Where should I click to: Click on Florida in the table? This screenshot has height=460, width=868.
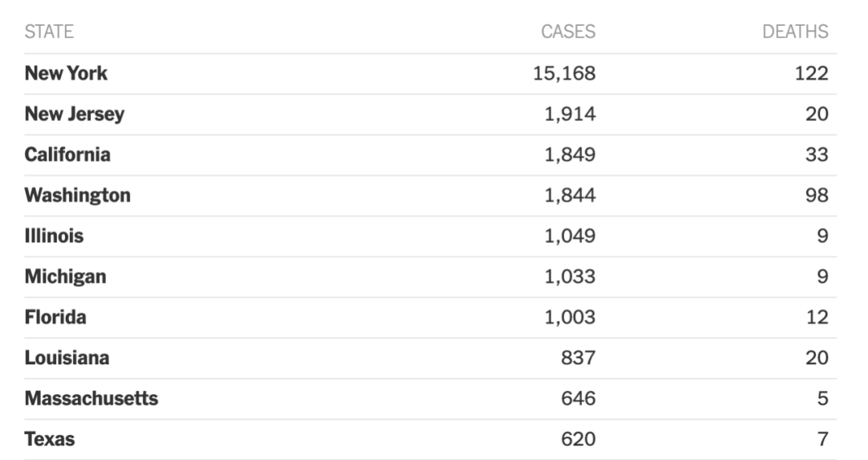pos(55,317)
